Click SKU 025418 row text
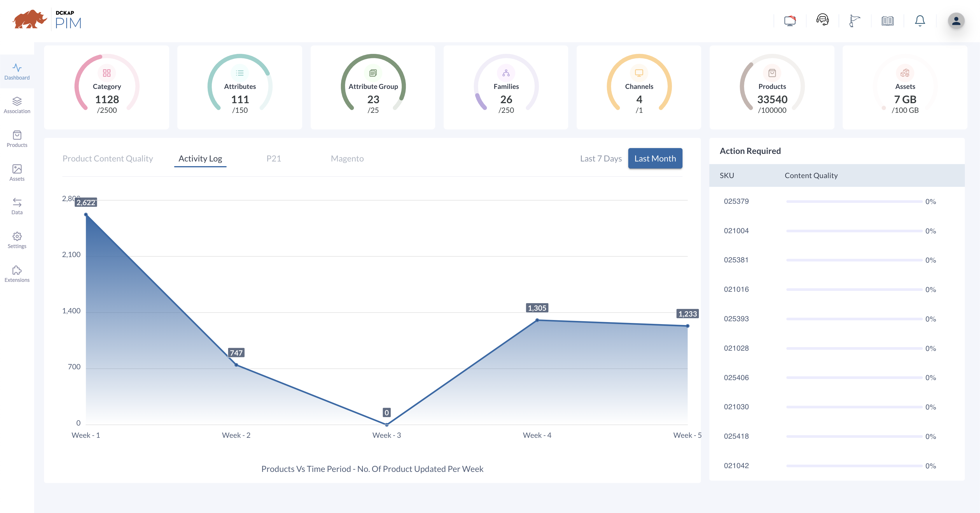The width and height of the screenshot is (980, 513). coord(736,436)
